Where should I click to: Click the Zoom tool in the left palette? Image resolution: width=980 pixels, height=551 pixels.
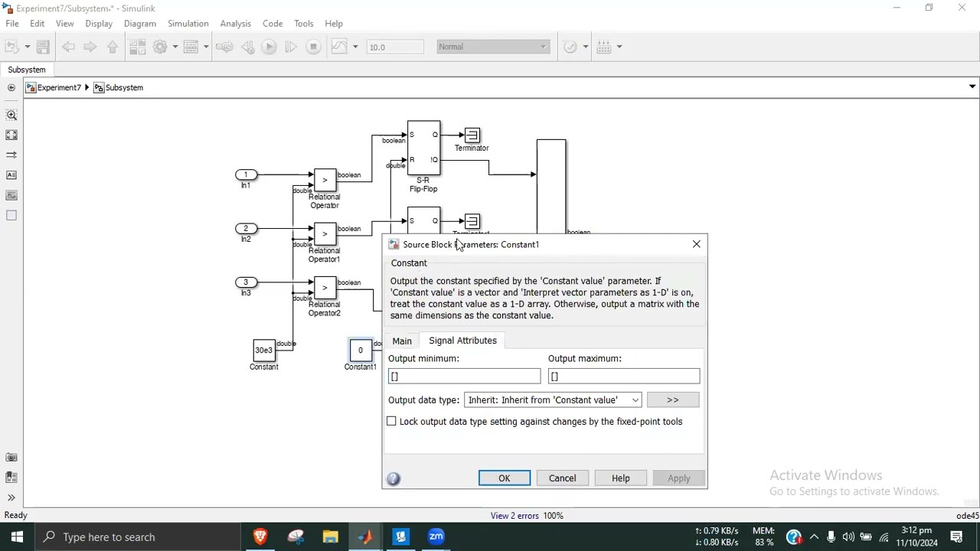pyautogui.click(x=11, y=115)
